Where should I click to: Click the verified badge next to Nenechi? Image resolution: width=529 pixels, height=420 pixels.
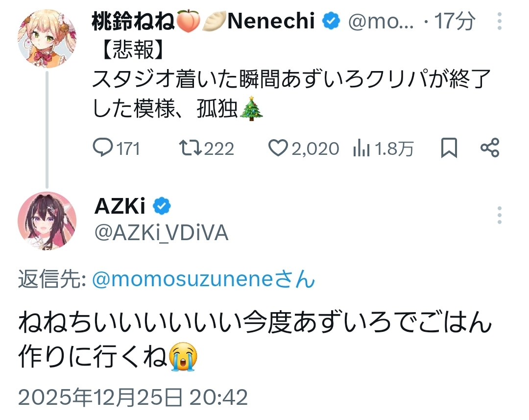point(332,22)
